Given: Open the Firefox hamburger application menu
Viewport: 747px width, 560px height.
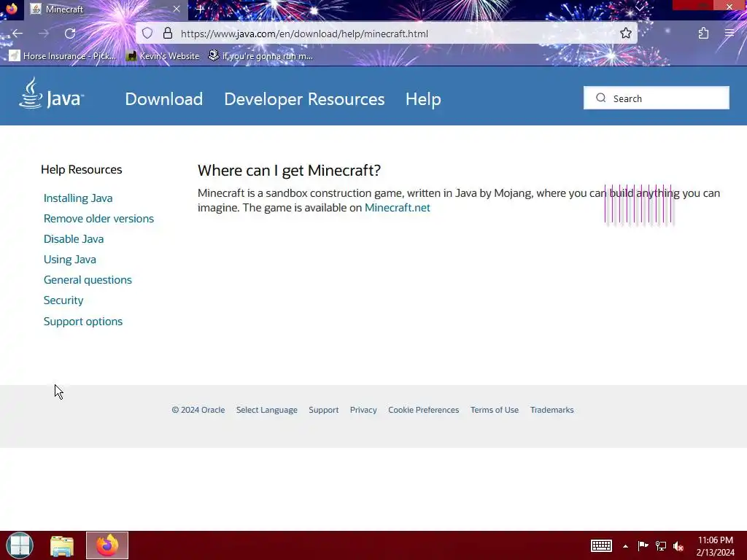Looking at the screenshot, I should pos(729,34).
